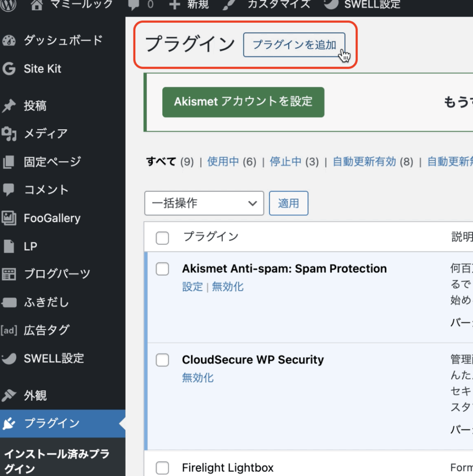
Task: Check the Akismet Anti-spam plugin checkbox
Action: click(162, 269)
